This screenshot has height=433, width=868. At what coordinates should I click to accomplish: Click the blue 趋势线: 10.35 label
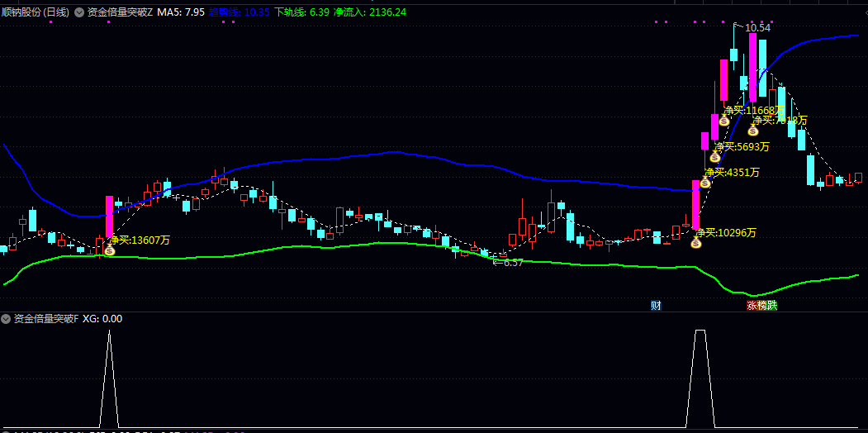pos(240,12)
